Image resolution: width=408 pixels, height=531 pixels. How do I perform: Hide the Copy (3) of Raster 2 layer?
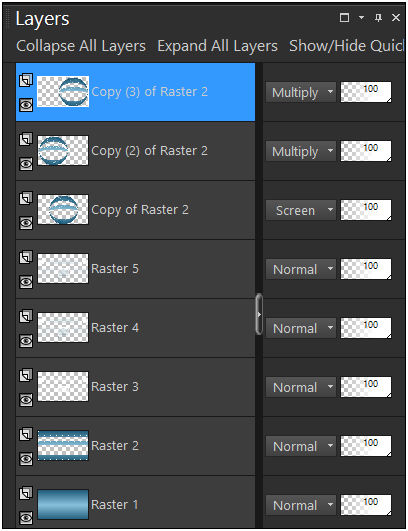pos(26,105)
